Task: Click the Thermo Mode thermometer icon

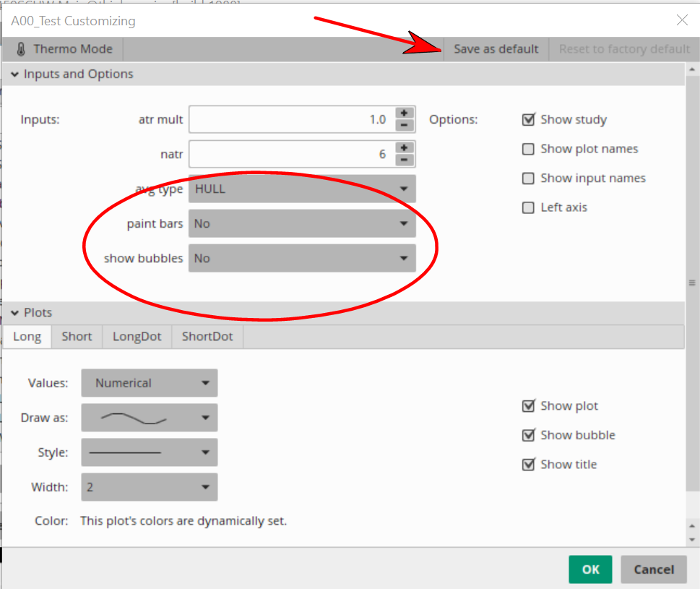Action: (x=21, y=49)
